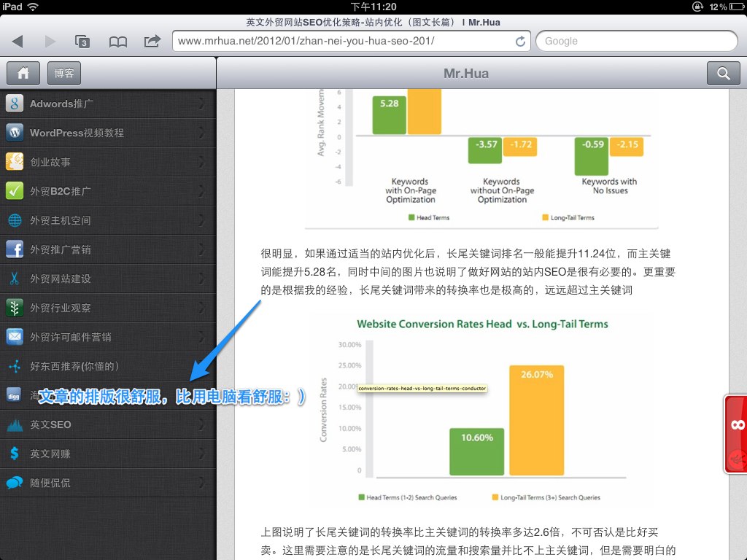Open the red comments tab showing 8
Image resolution: width=747 pixels, height=560 pixels.
[735, 435]
